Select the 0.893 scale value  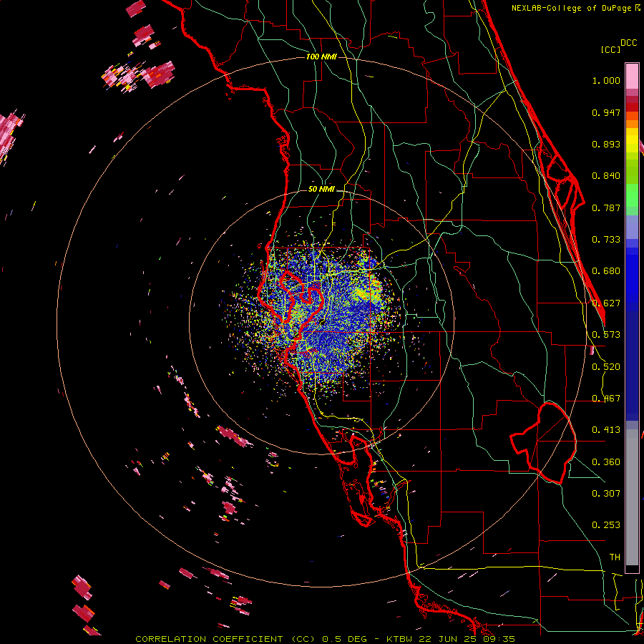click(606, 144)
